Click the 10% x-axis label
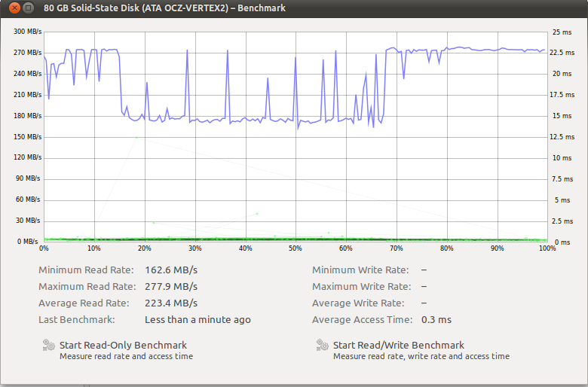Screen dimensions: 588x387 pyautogui.click(x=93, y=248)
